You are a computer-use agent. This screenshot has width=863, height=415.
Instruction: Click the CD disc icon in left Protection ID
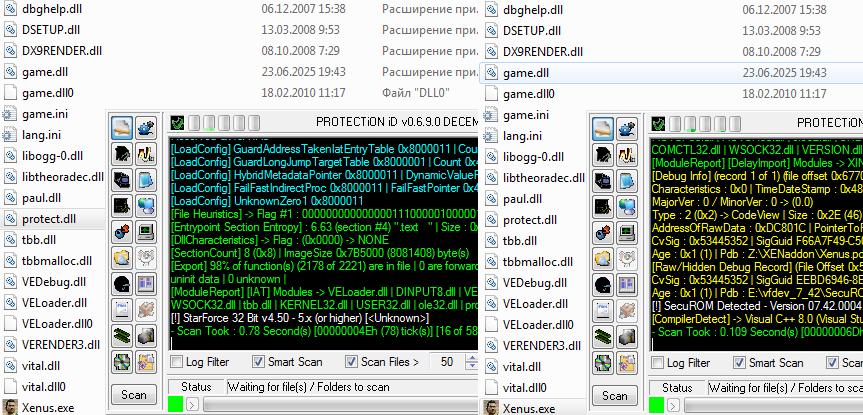click(121, 362)
